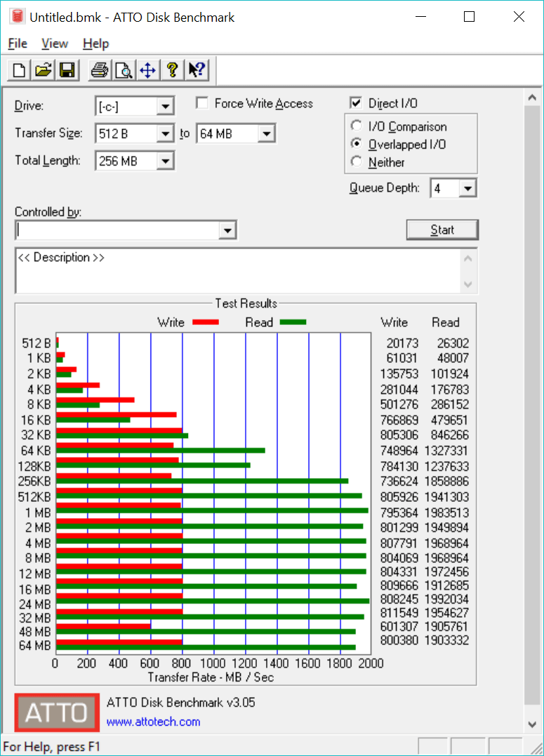Open the Help menu
This screenshot has height=756, width=544.
click(x=96, y=44)
